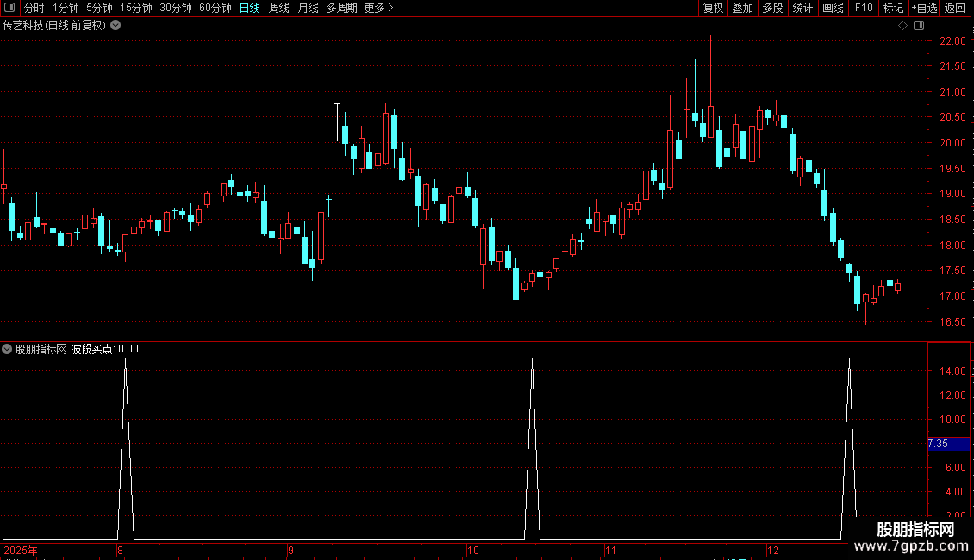This screenshot has width=974, height=560.
Task: Click month 12 marker on timeline
Action: click(x=773, y=550)
